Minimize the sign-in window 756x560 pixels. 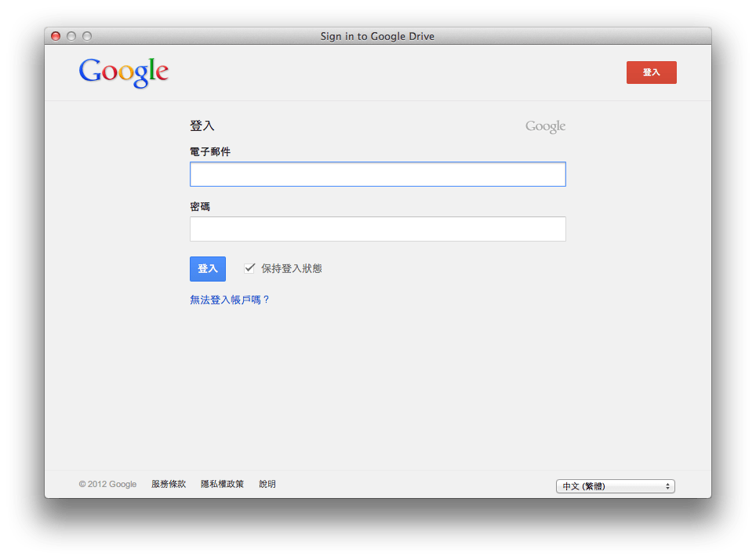coord(71,36)
